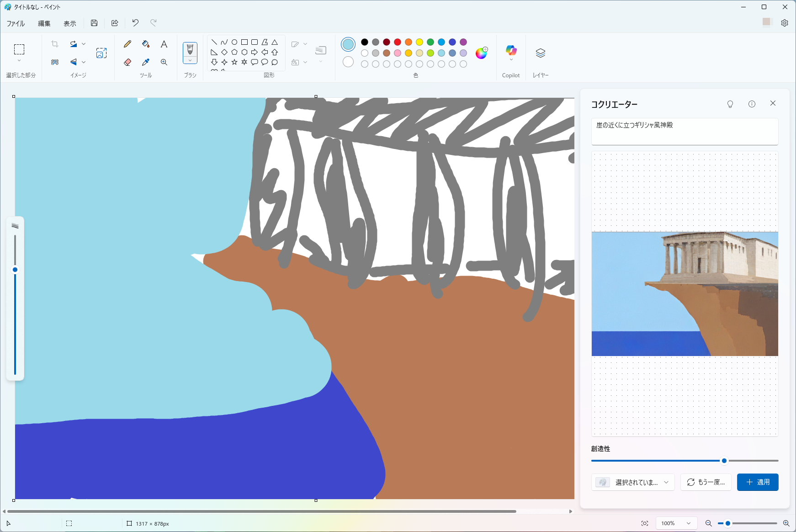796x532 pixels.
Task: Adjust the 創造性 creativity slider
Action: pos(724,461)
